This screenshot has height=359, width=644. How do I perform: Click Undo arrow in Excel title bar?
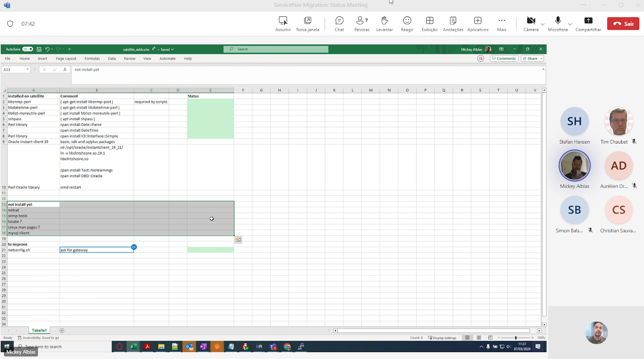click(47, 49)
